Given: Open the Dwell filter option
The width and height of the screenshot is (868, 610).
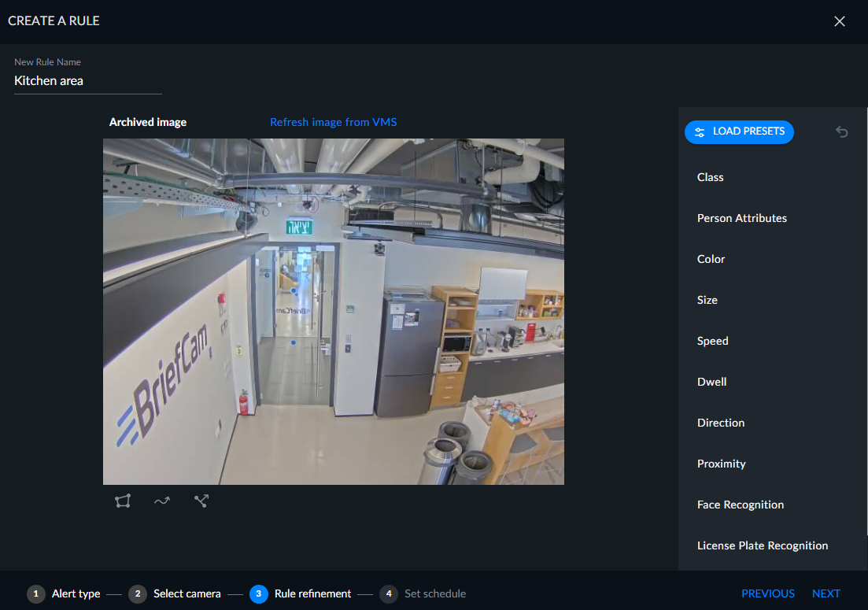Looking at the screenshot, I should tap(712, 382).
